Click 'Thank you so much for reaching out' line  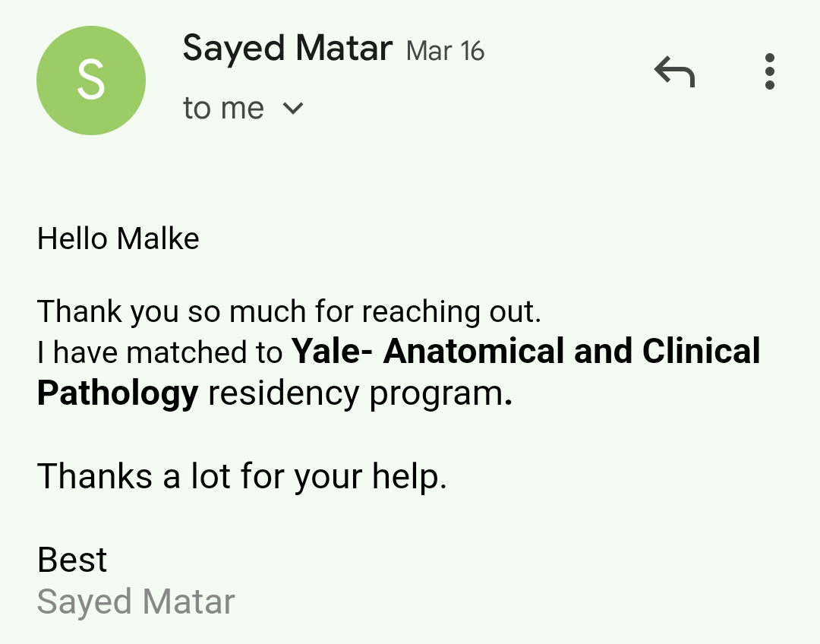(x=289, y=311)
